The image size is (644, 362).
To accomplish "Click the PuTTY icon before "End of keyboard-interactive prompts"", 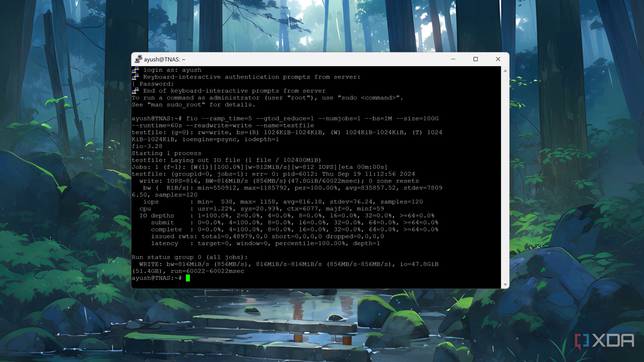I will tap(135, 90).
